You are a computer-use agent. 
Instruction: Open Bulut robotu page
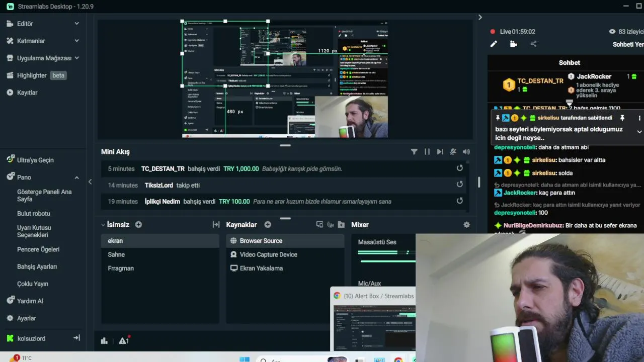pyautogui.click(x=34, y=214)
